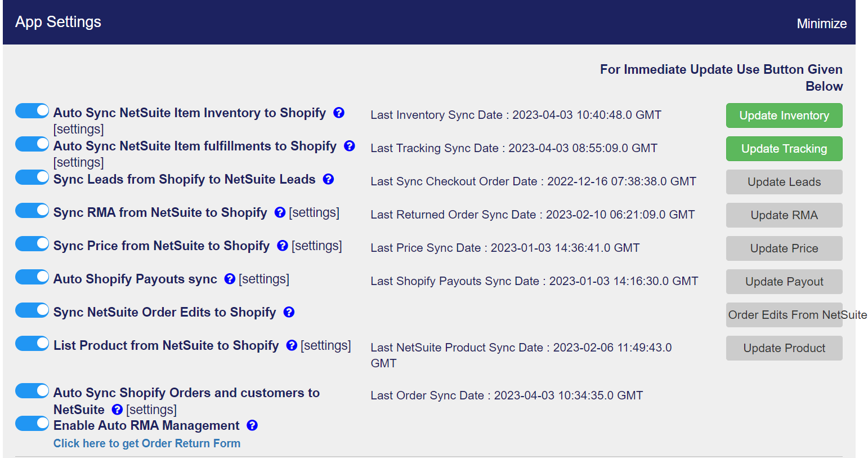Click help icon beside Auto Sync Item Inventory

pos(339,113)
